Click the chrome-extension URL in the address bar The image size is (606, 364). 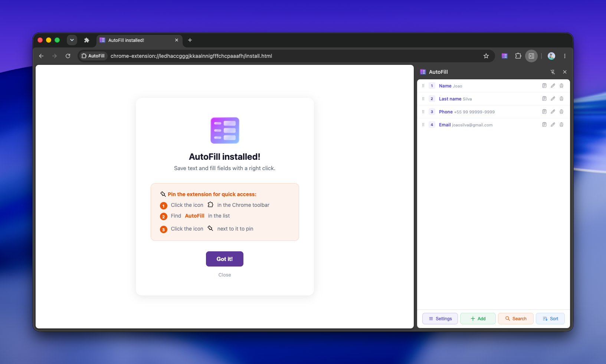[191, 56]
